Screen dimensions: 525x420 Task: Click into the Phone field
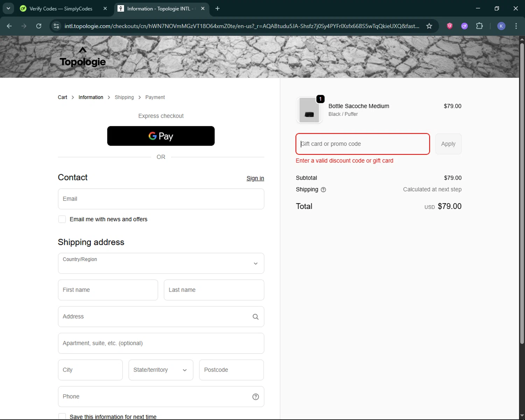161,397
